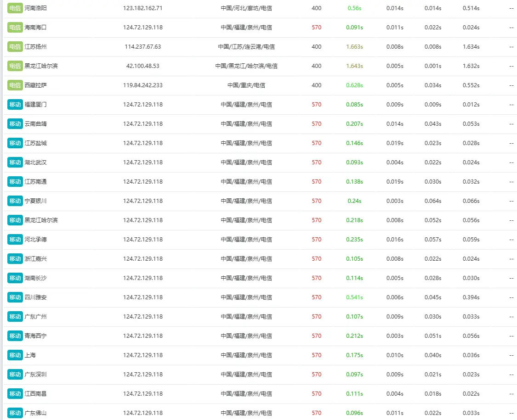Viewport: 517px width, 420px height.
Task: Click the 中国/河北/廊坊/电信 location text
Action: click(x=246, y=8)
